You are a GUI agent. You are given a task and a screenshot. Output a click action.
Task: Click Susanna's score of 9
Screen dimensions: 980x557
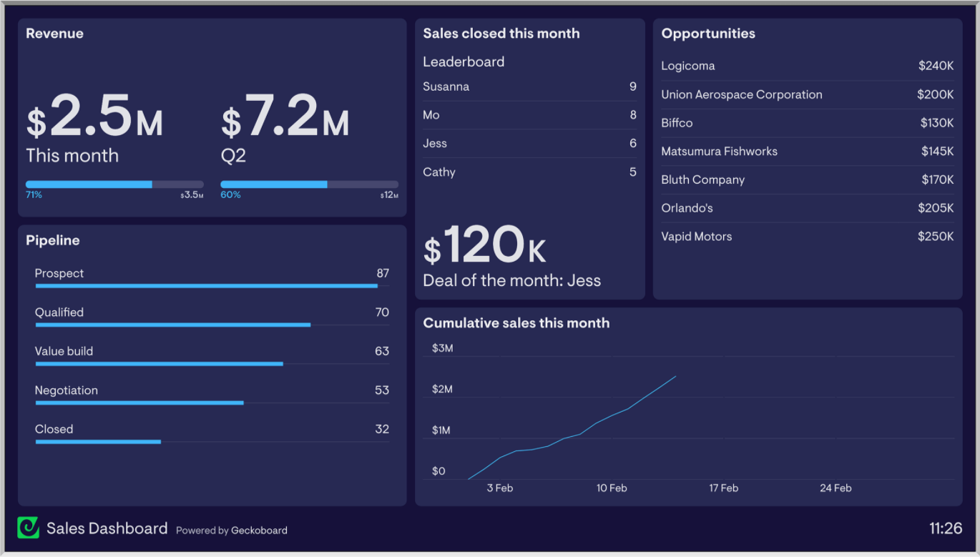pyautogui.click(x=633, y=87)
